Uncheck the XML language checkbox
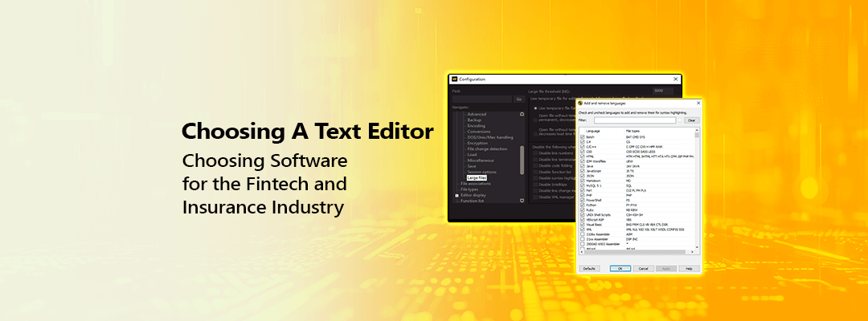The image size is (868, 321). 583,230
